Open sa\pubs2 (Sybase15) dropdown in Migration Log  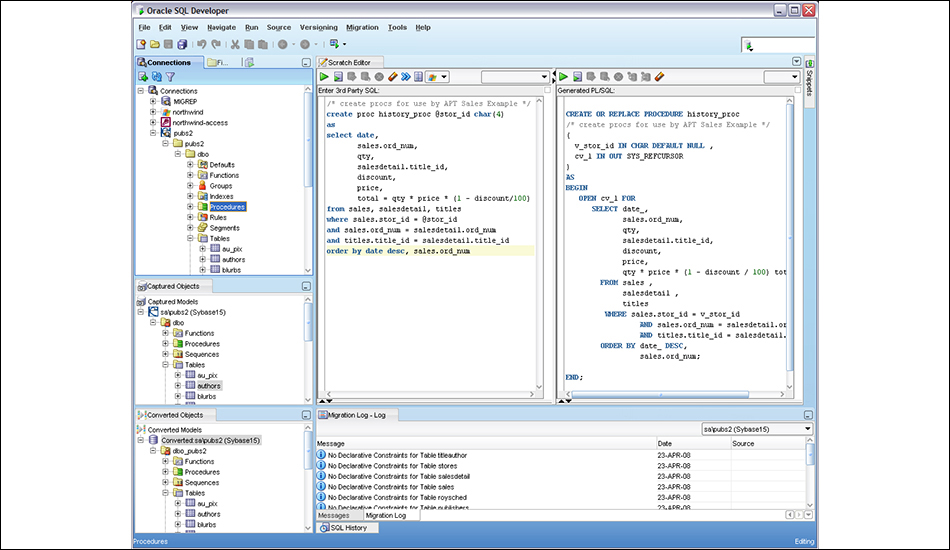(757, 429)
